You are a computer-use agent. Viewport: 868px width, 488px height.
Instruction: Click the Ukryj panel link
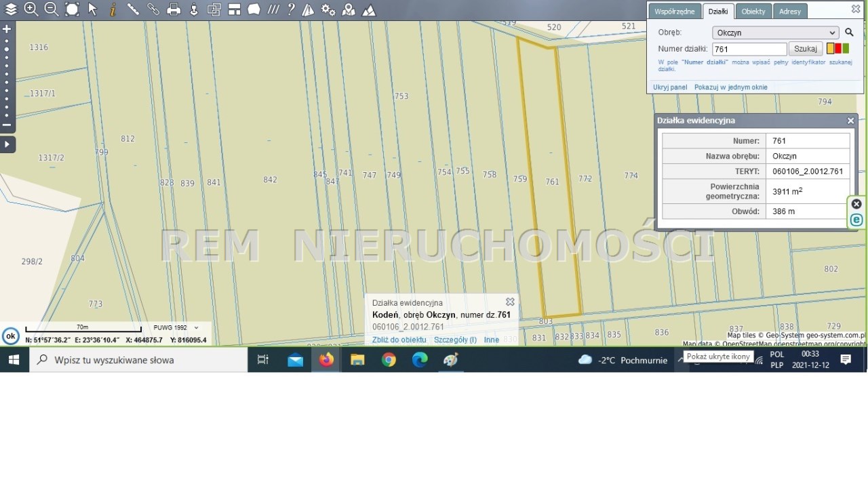click(x=670, y=87)
